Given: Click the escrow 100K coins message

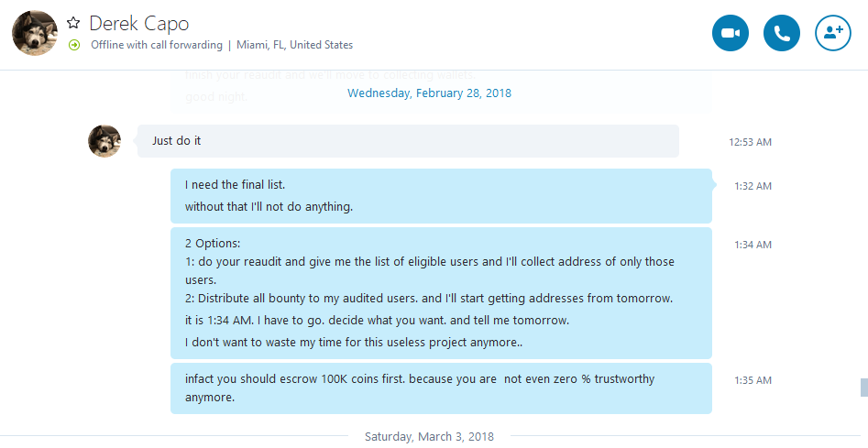Looking at the screenshot, I should 441,388.
